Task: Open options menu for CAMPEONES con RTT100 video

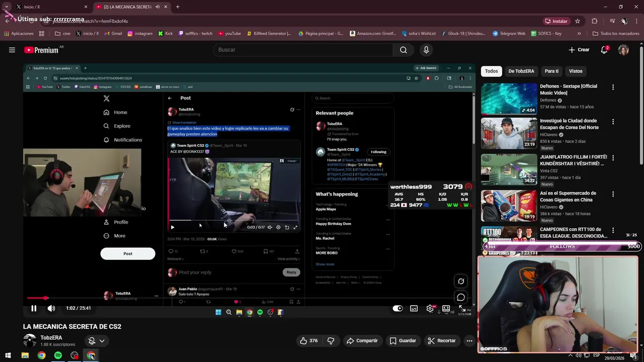Action: (x=613, y=230)
